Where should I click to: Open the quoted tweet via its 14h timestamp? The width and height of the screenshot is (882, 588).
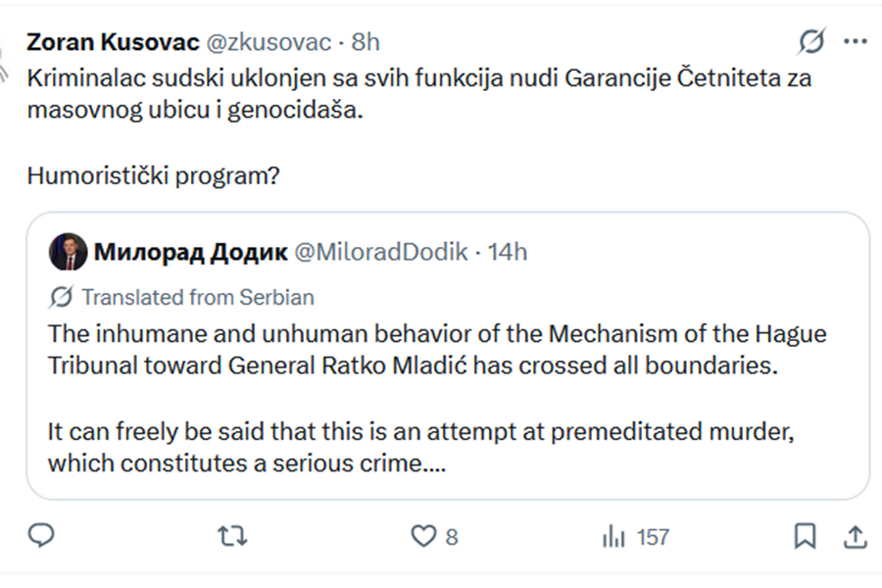tap(508, 252)
